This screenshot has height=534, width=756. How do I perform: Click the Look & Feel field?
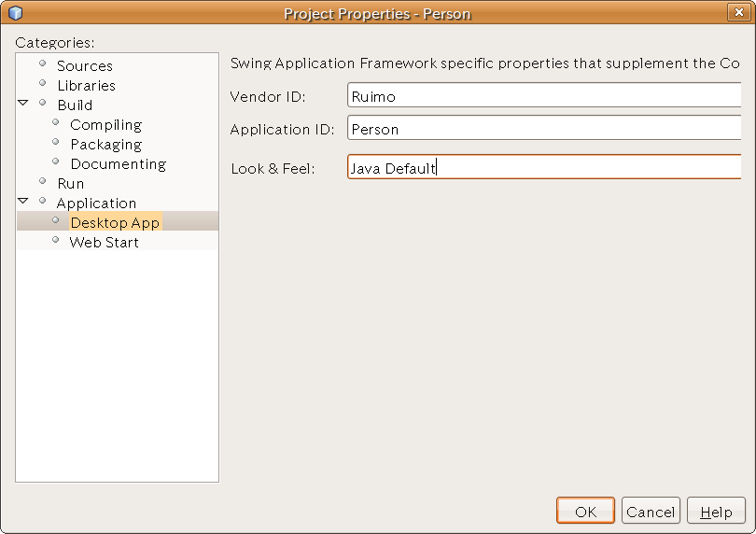tap(543, 169)
